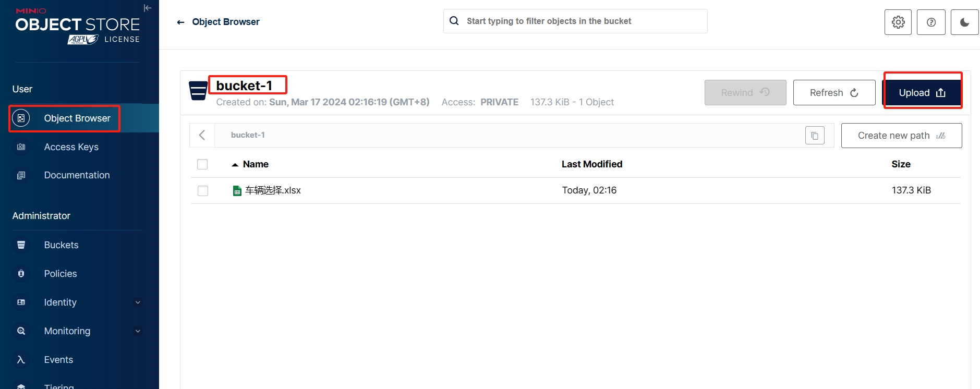Viewport: 980px width, 389px height.
Task: Collapse the sidebar menu icon
Action: point(148,8)
